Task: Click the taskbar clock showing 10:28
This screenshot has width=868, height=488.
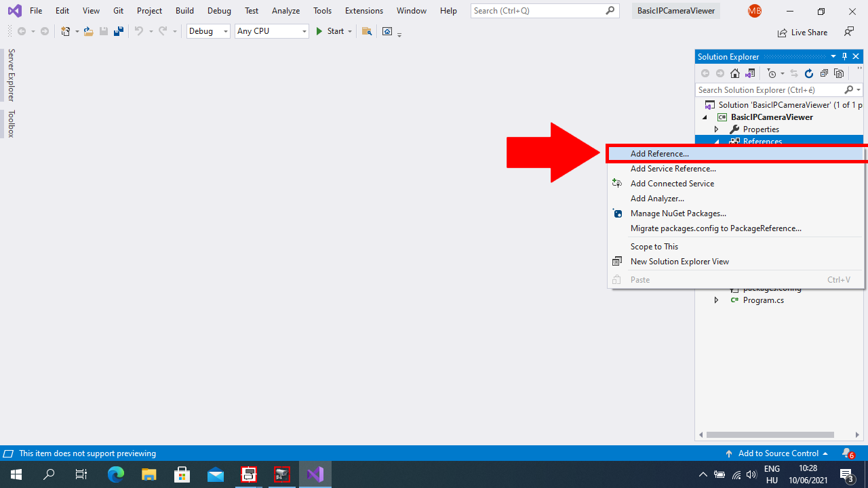Action: click(x=808, y=474)
